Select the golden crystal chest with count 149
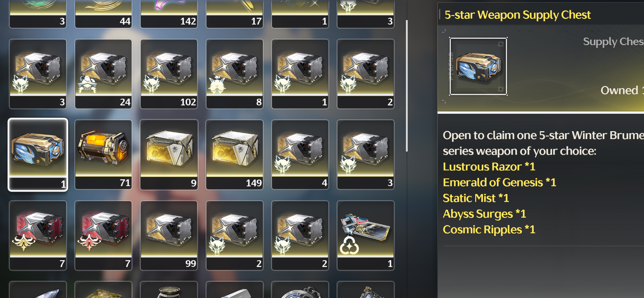Image resolution: width=644 pixels, height=298 pixels. pyautogui.click(x=234, y=154)
